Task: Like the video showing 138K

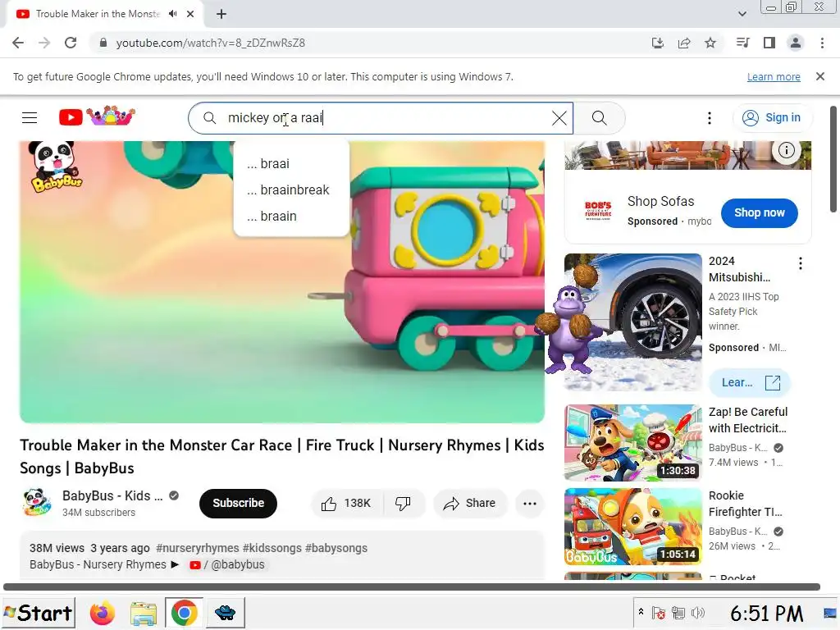Action: 347,503
